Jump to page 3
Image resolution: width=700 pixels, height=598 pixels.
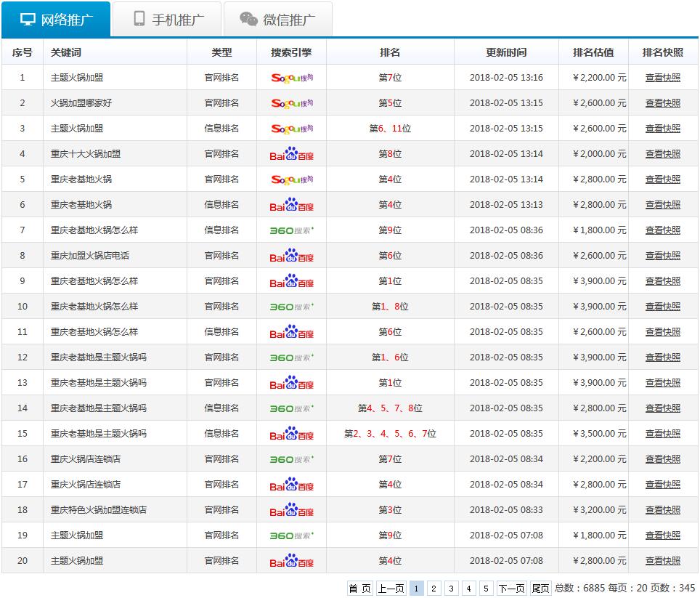[x=451, y=589]
